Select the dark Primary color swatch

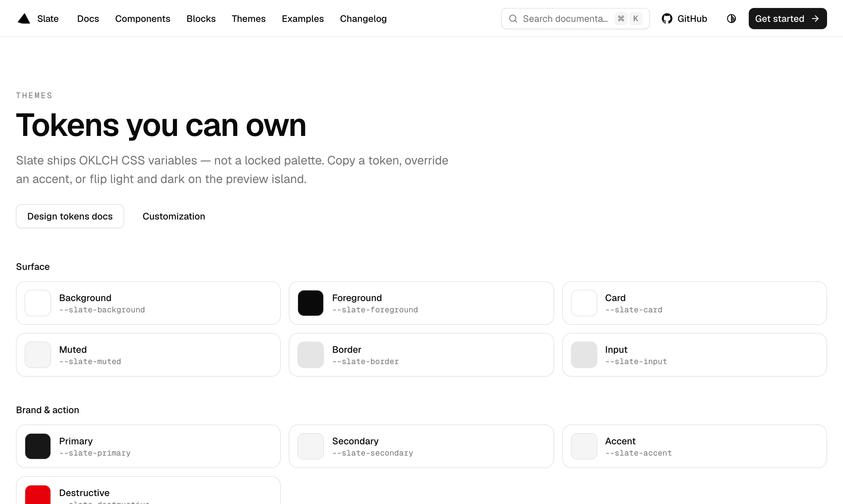click(38, 446)
